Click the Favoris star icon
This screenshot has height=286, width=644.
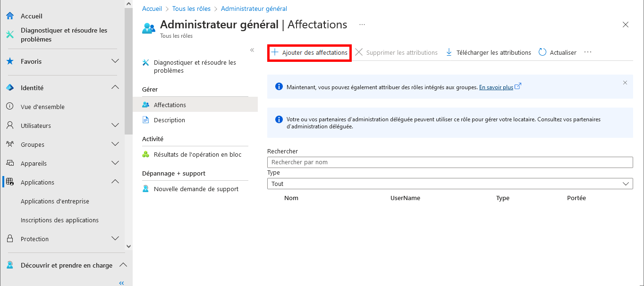pos(9,61)
